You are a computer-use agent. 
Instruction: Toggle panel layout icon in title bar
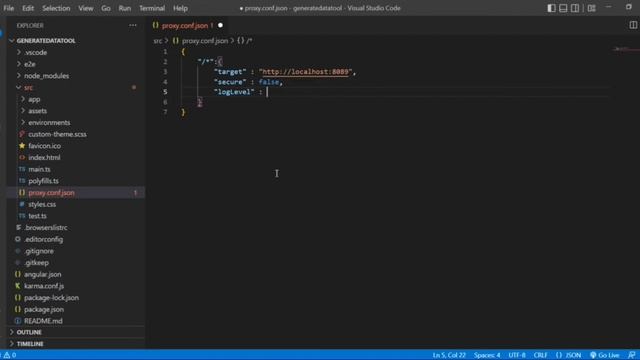(x=563, y=8)
